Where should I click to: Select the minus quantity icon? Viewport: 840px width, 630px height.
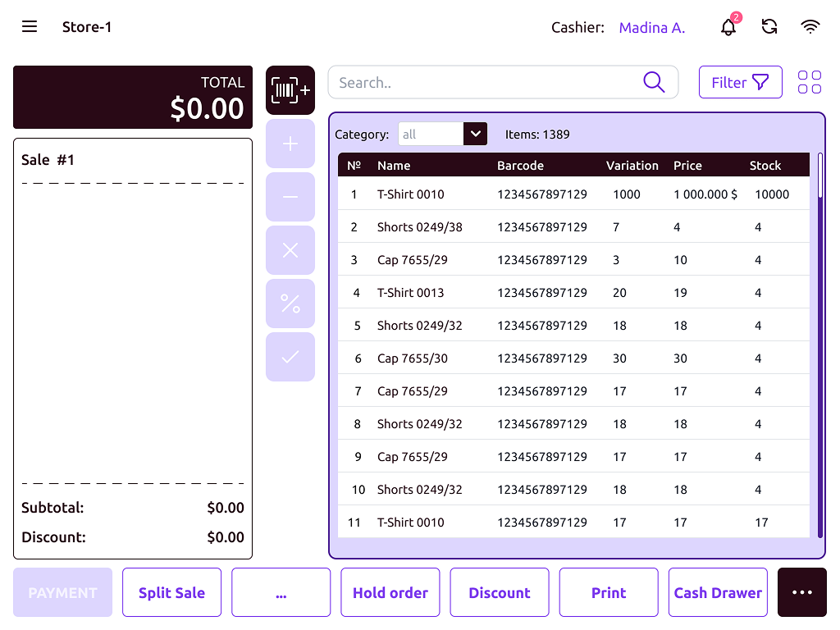[x=290, y=197]
